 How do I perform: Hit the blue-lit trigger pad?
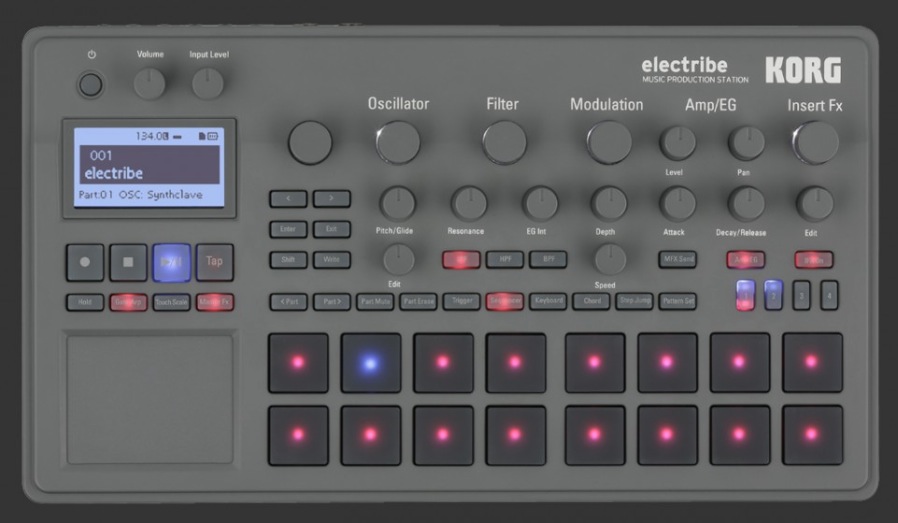[371, 363]
